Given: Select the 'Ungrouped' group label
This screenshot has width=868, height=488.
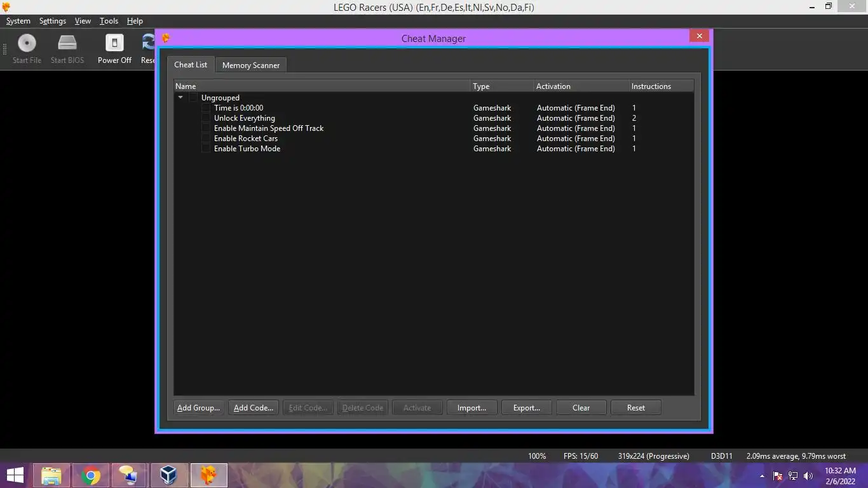Looking at the screenshot, I should (x=220, y=98).
